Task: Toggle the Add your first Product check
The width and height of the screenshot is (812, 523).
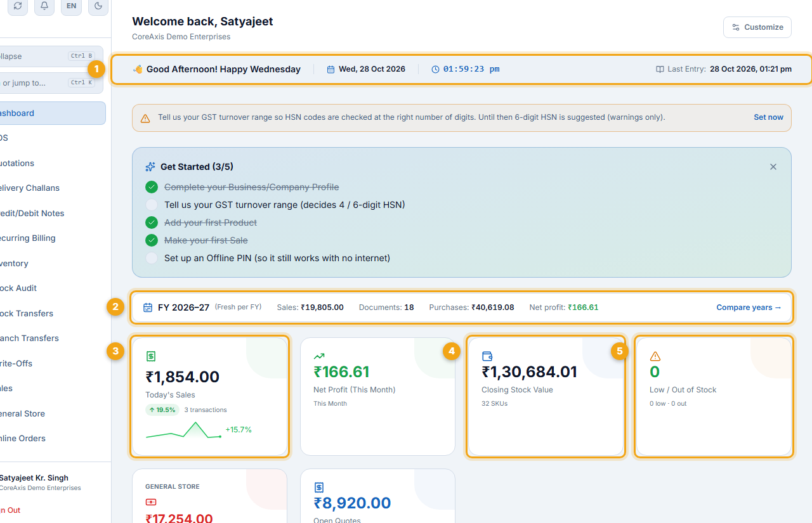Action: tap(152, 223)
